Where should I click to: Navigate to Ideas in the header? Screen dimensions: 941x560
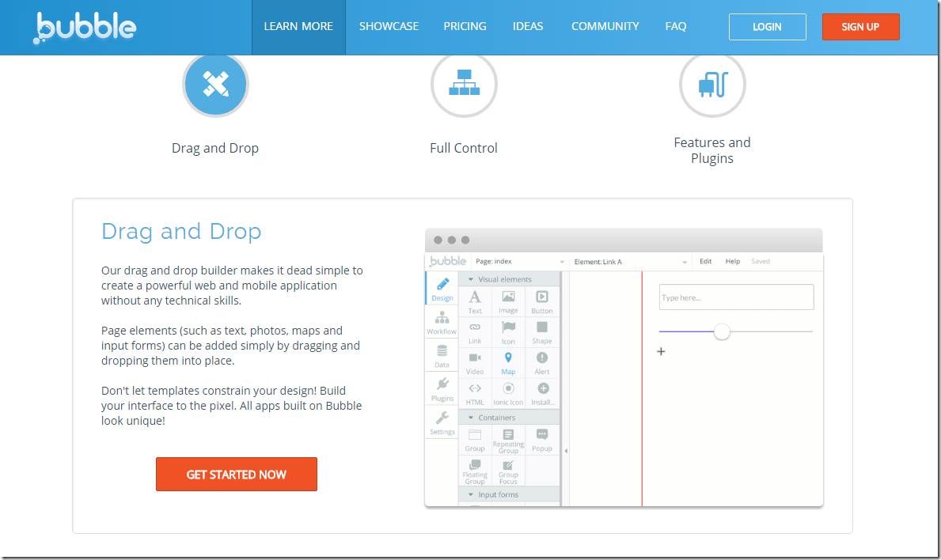point(528,27)
